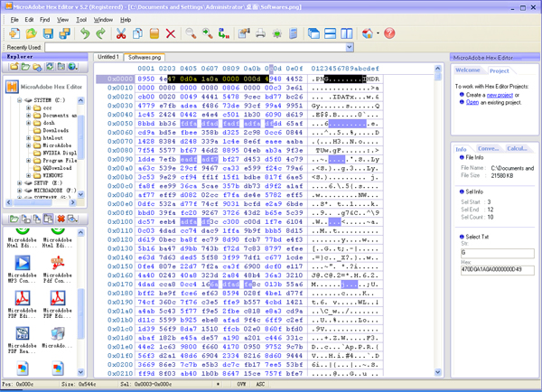The image size is (542, 392).
Task: Open the Help menu
Action: 126,20
